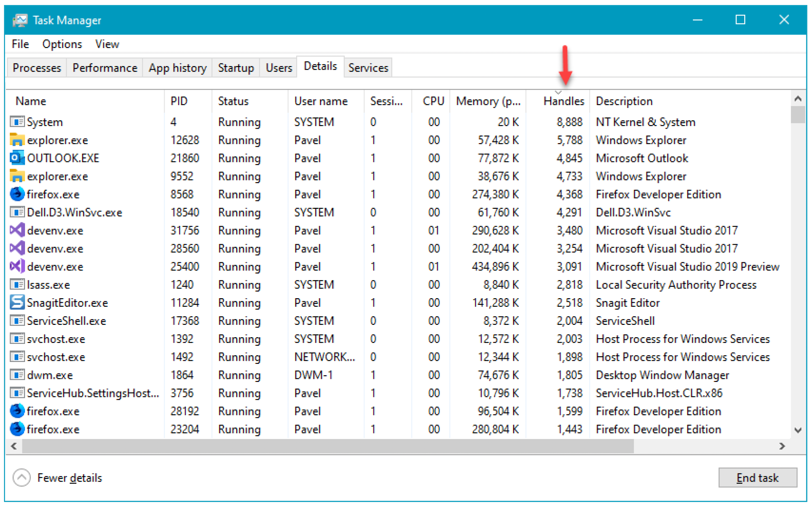Click the ServiceHub.SettingsHost process icon
812x507 pixels.
coord(17,393)
